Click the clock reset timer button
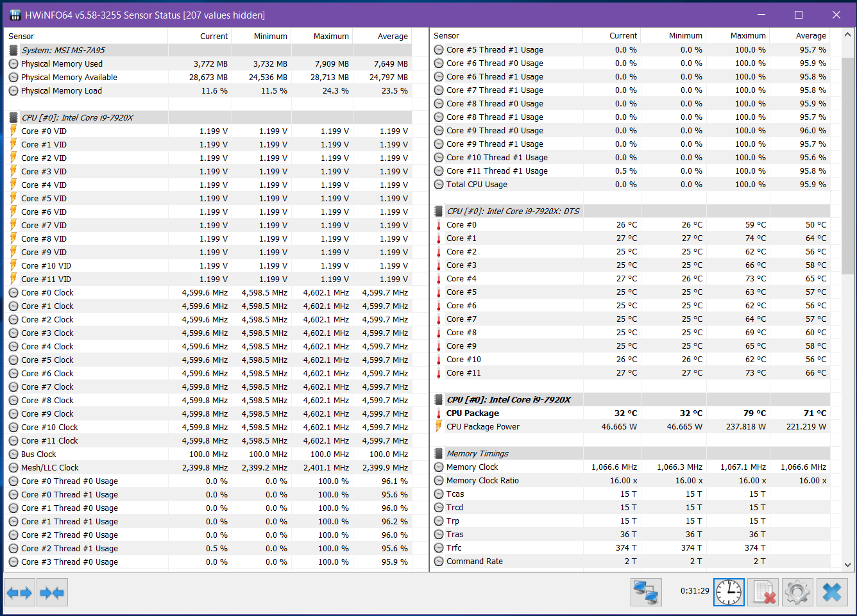The width and height of the screenshot is (857, 616). [x=729, y=592]
